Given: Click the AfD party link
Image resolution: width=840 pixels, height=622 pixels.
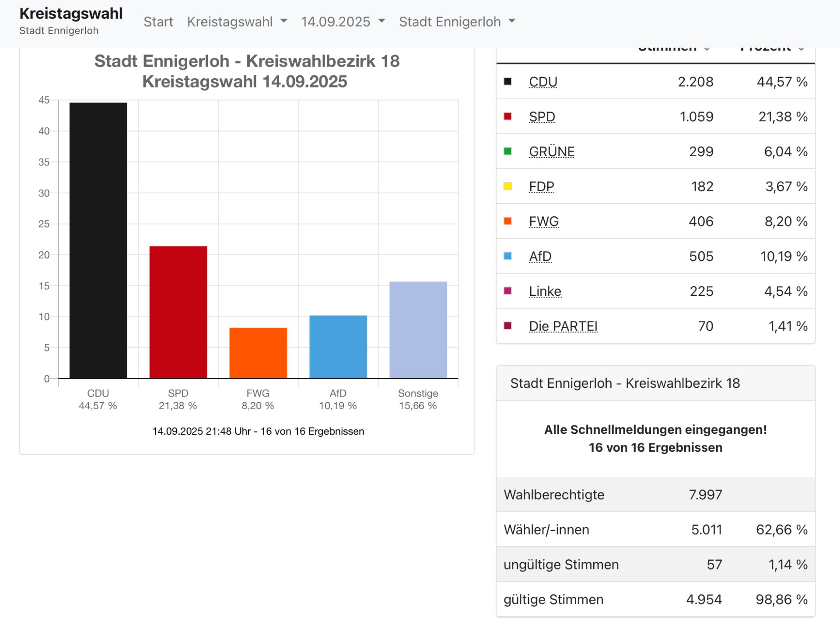Looking at the screenshot, I should pos(540,257).
